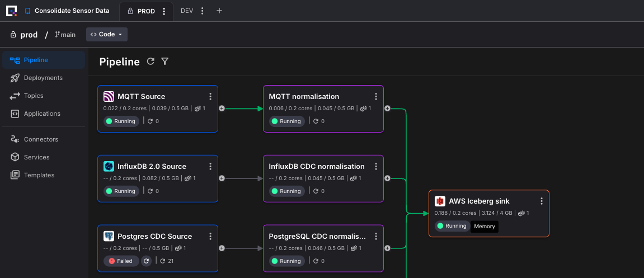The width and height of the screenshot is (644, 278).
Task: Click the Quix logo icon
Action: tap(11, 11)
